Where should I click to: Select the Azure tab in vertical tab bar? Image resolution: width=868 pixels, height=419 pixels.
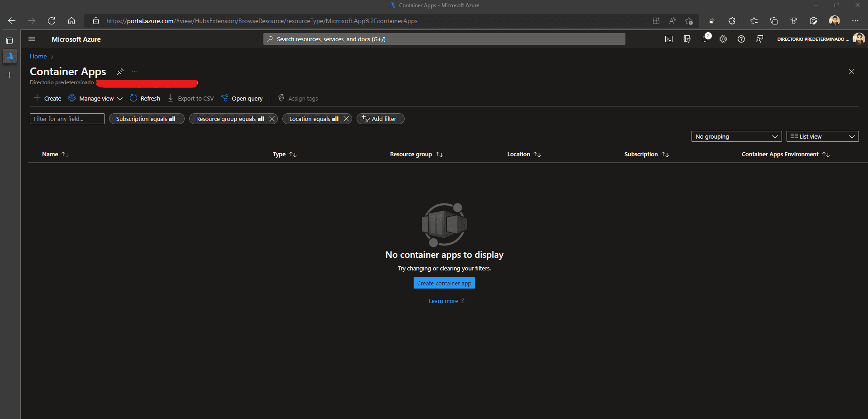(10, 56)
